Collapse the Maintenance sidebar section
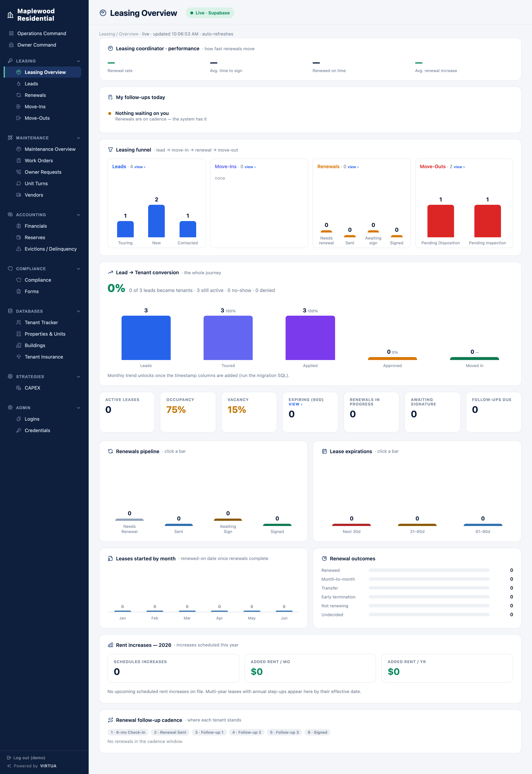The height and width of the screenshot is (774, 532). (79, 138)
